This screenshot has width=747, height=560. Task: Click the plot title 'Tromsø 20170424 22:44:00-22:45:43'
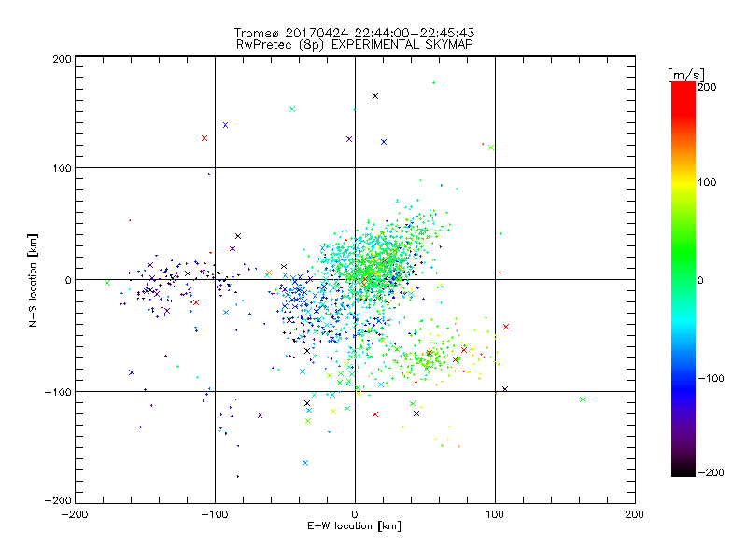pos(354,33)
